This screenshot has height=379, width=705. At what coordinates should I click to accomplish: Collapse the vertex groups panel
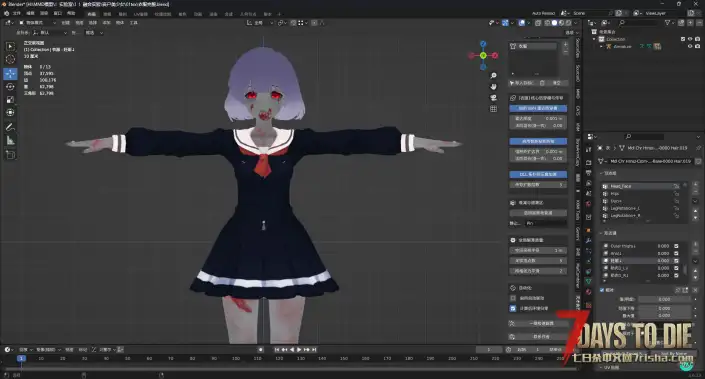pos(602,173)
